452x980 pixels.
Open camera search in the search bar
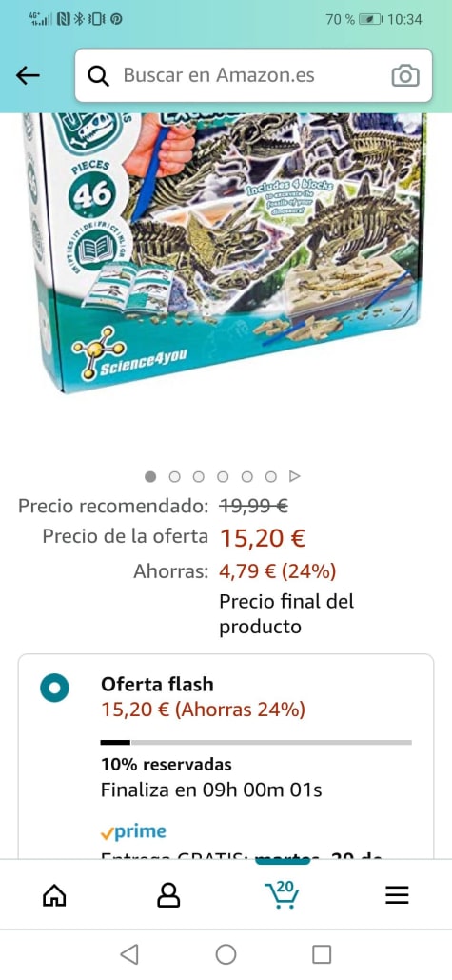(405, 75)
